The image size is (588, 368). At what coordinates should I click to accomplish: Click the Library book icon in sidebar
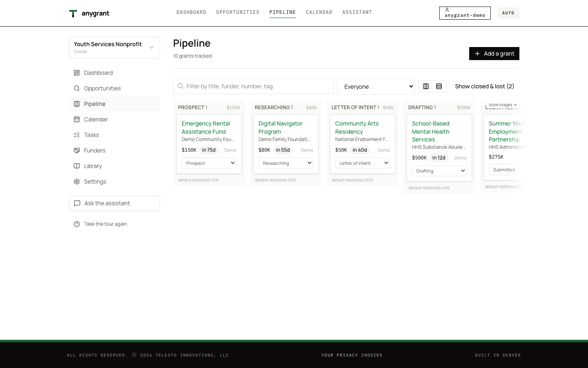tap(77, 166)
